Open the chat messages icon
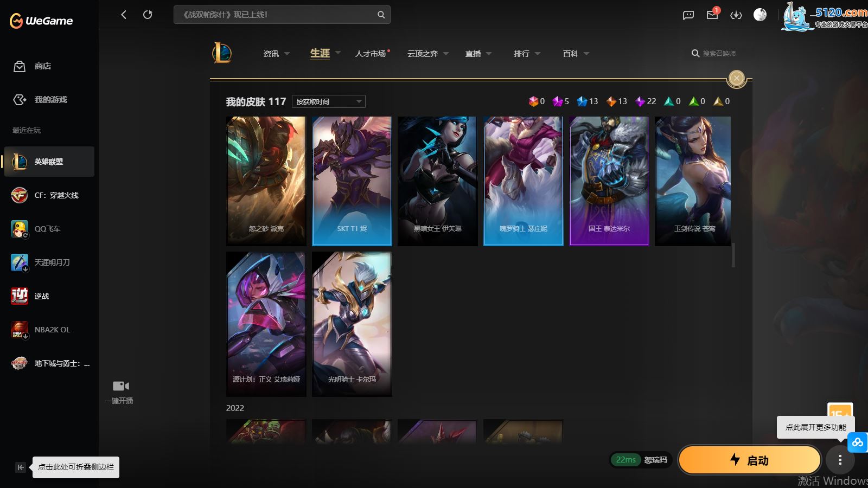The height and width of the screenshot is (488, 868). click(x=688, y=15)
